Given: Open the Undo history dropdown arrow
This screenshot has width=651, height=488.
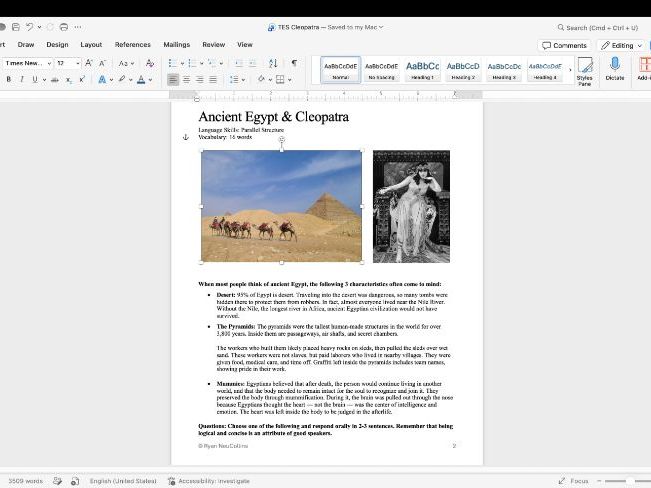Looking at the screenshot, I should 39,27.
